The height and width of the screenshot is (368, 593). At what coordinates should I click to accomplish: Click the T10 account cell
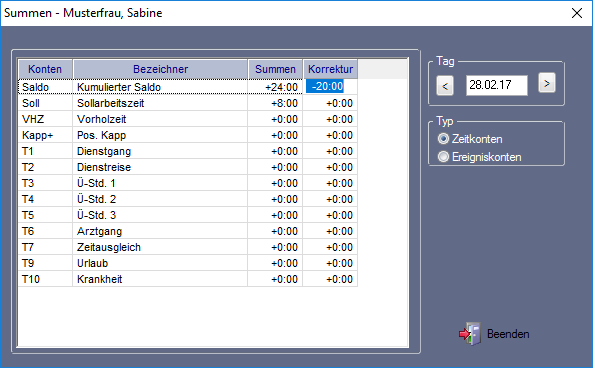pyautogui.click(x=45, y=279)
